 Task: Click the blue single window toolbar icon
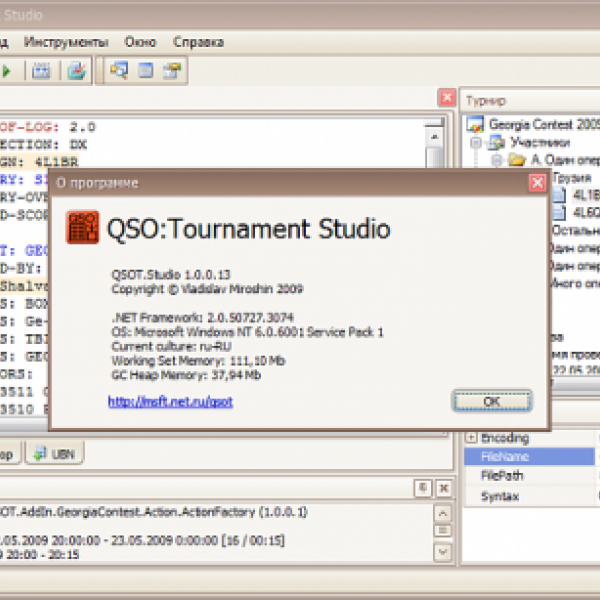[x=146, y=70]
